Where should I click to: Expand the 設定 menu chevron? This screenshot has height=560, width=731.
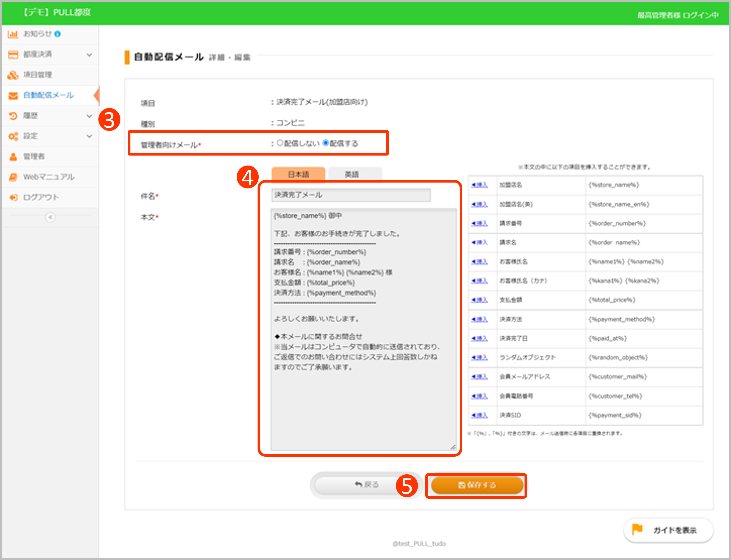[89, 136]
